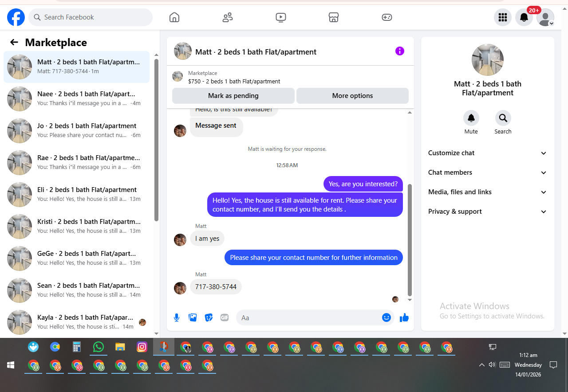Expand the Chat members section

(487, 172)
